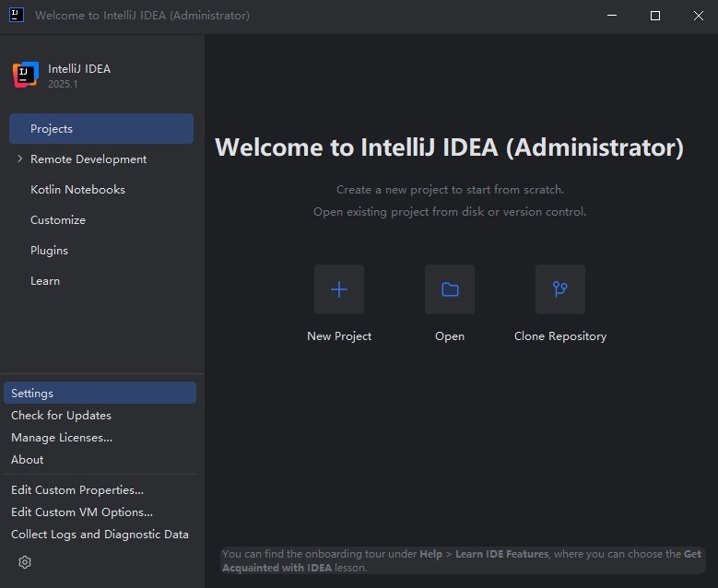Expand the Remote Development section
Screen dimensions: 718x588
tap(20, 159)
